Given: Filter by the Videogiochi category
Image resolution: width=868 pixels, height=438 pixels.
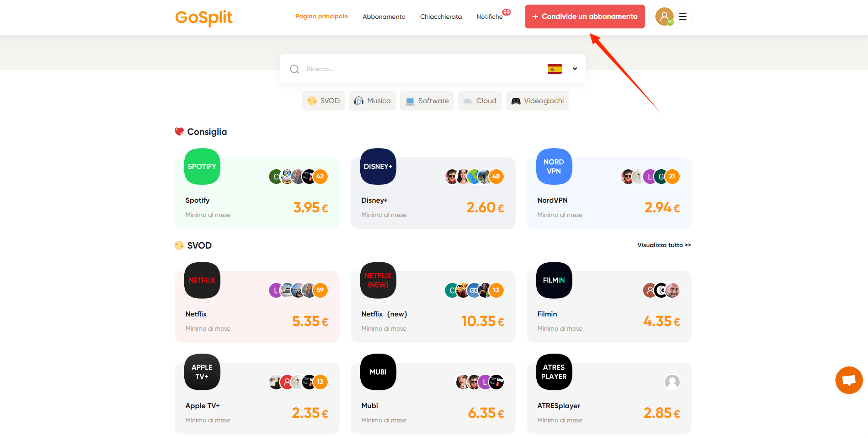Looking at the screenshot, I should click(538, 101).
